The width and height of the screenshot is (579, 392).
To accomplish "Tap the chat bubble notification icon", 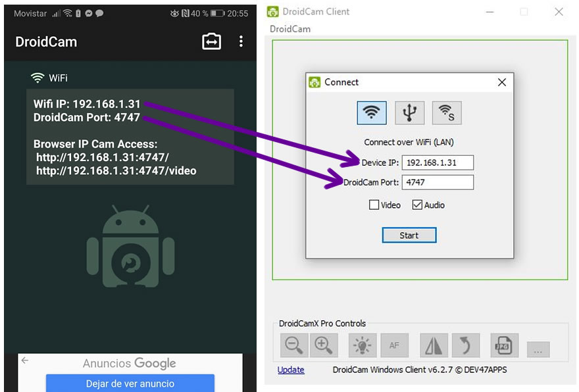I will click(x=99, y=14).
